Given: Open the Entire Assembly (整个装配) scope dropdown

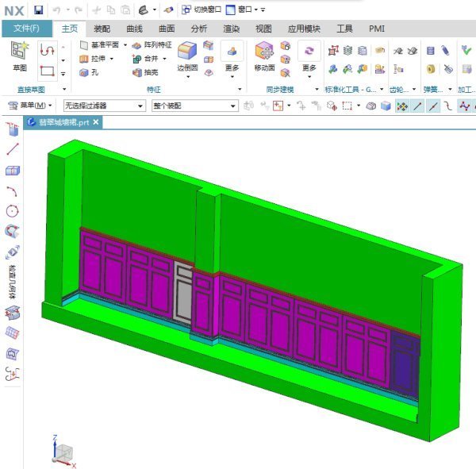Looking at the screenshot, I should pos(194,106).
